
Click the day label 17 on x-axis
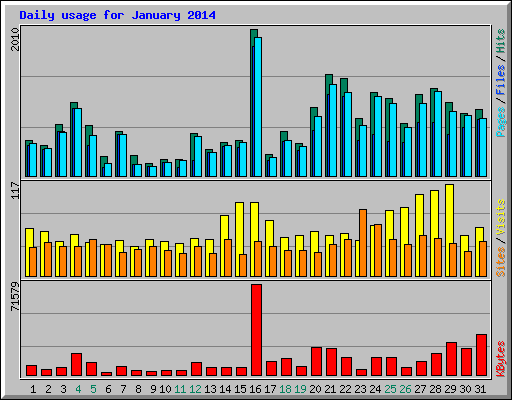point(270,389)
